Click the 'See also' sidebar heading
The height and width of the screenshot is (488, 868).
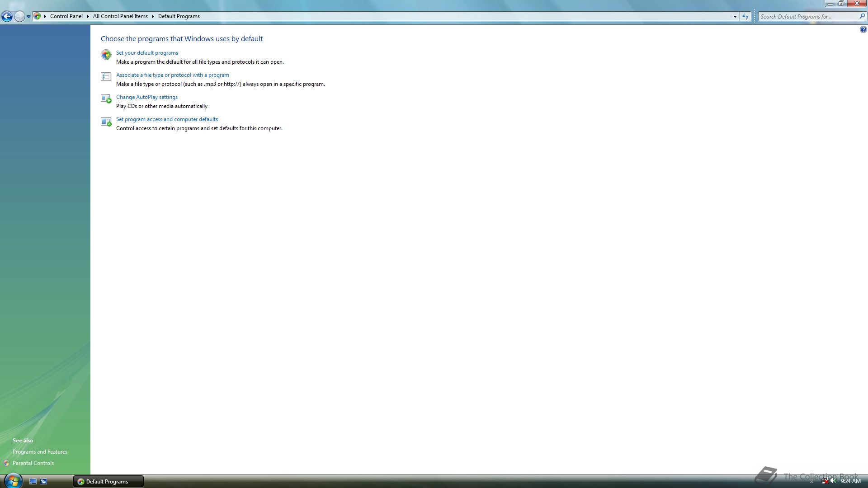(23, 441)
